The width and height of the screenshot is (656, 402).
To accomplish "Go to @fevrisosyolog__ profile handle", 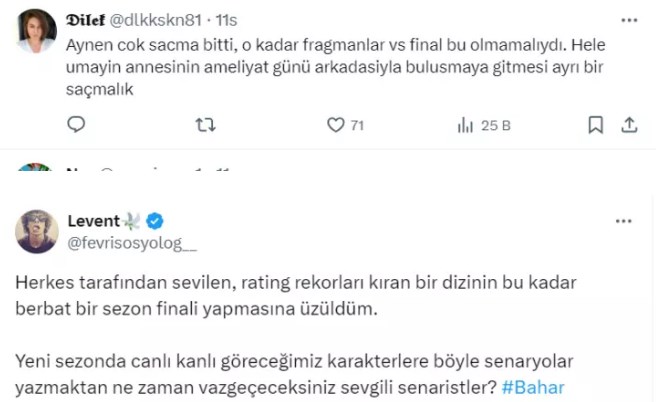I will [131, 241].
